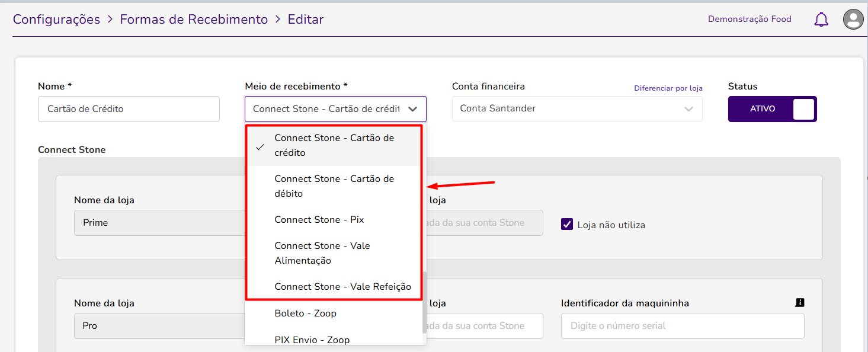
Task: Click the Nome input field
Action: click(x=129, y=109)
